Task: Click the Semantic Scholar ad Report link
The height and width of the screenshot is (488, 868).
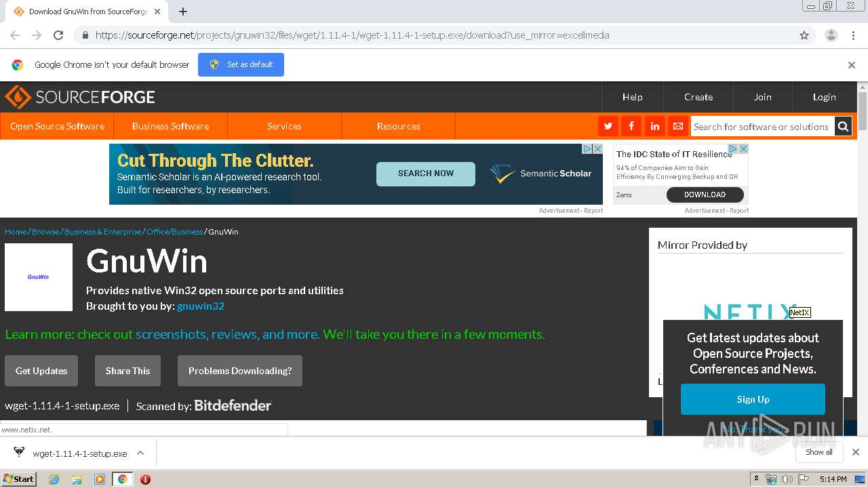Action: (x=593, y=211)
